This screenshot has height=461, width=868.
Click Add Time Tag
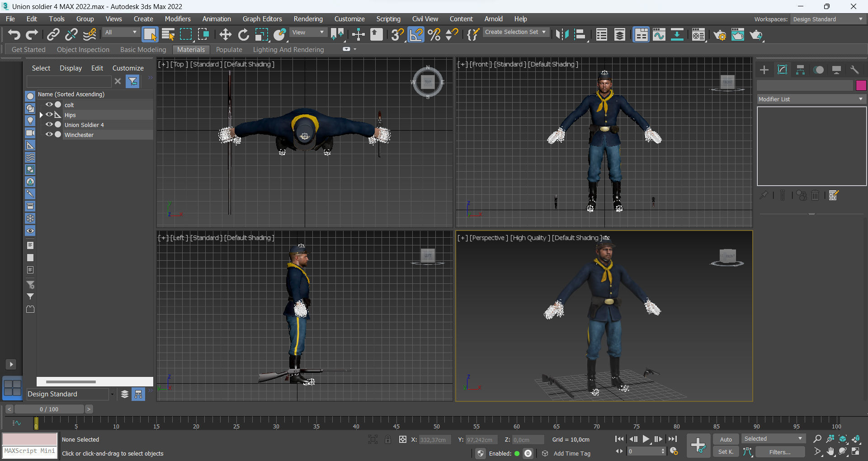tap(572, 453)
